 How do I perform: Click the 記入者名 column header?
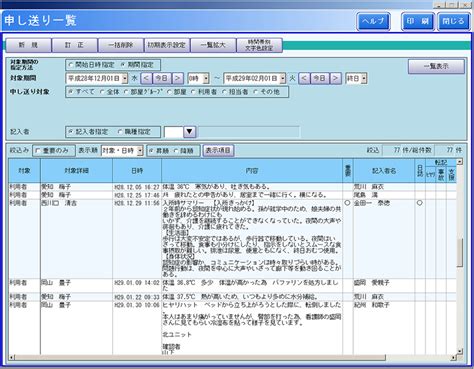[384, 171]
